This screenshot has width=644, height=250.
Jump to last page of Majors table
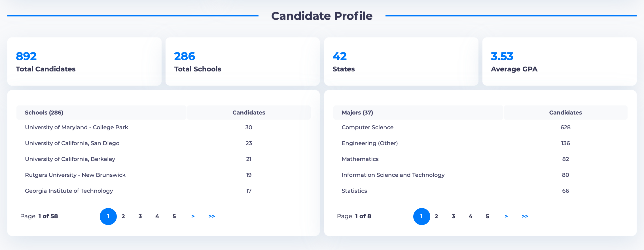click(525, 216)
